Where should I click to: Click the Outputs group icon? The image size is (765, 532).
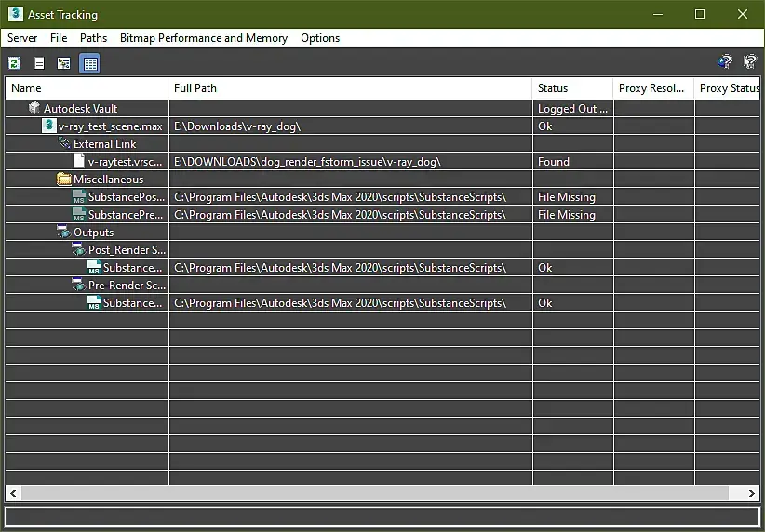(x=64, y=232)
